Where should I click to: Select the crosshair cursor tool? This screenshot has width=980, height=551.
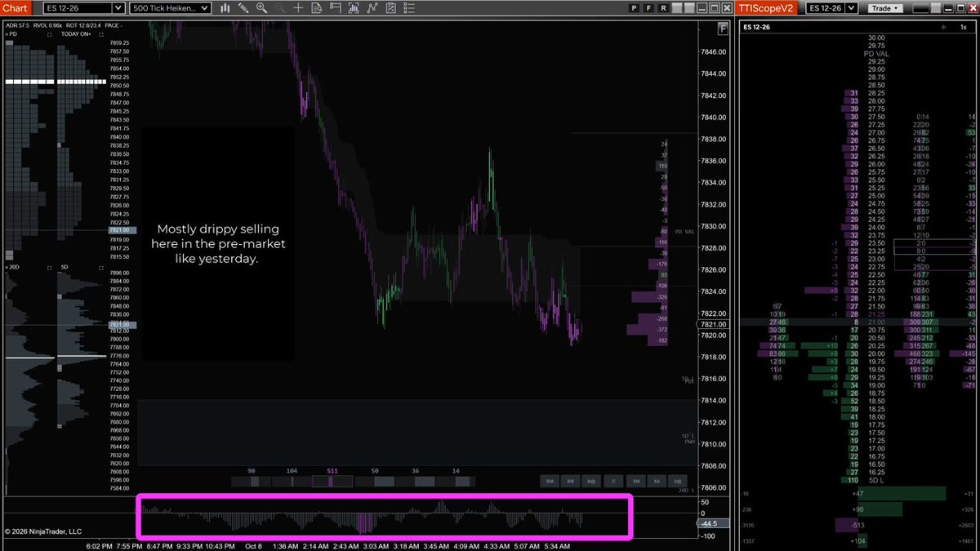(298, 8)
